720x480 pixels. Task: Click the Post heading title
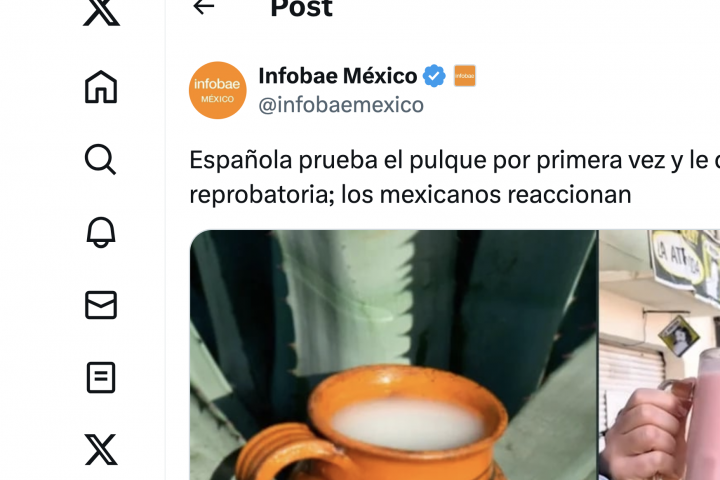[x=302, y=8]
